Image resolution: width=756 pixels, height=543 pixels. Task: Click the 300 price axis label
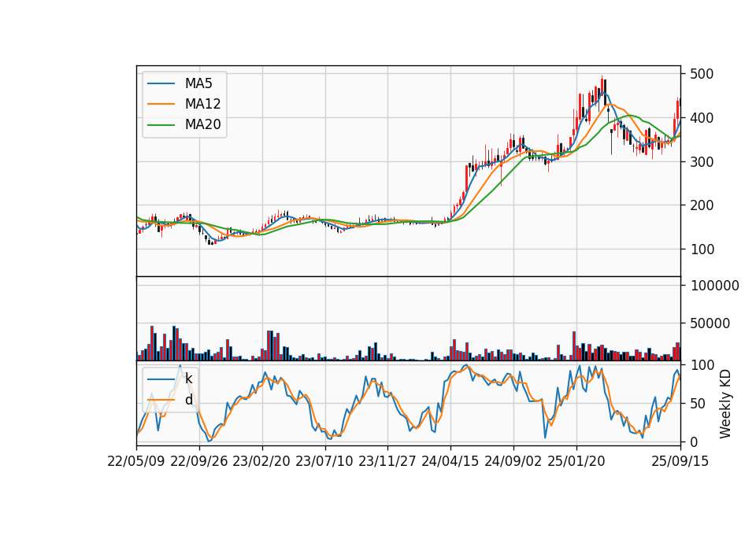click(702, 162)
